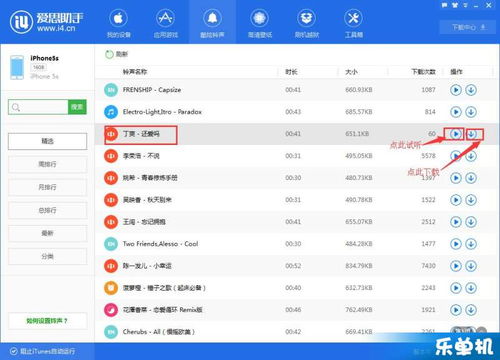The height and width of the screenshot is (360, 500).
Task: Download the highlighted 651.1KB ringtone
Action: click(471, 134)
